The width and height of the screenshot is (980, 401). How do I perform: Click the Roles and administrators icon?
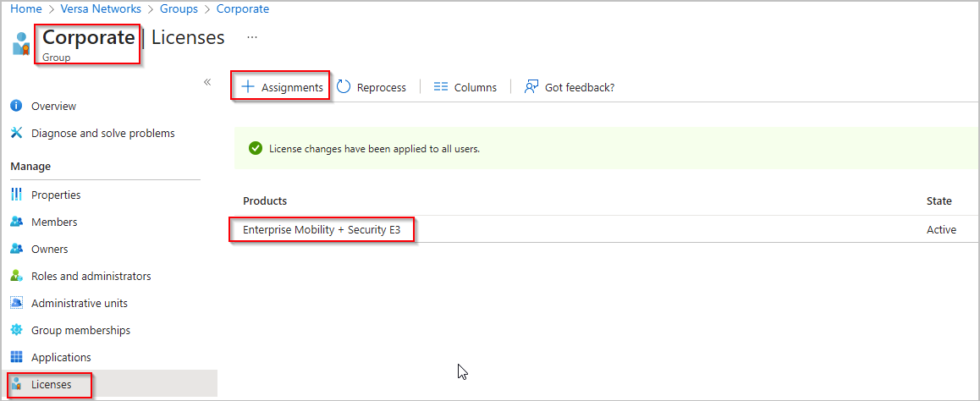(x=16, y=277)
